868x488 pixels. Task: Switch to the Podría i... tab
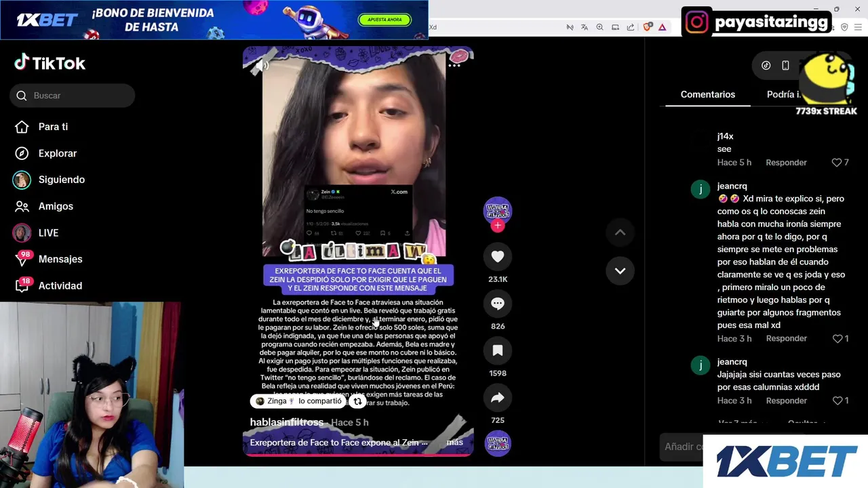(784, 94)
